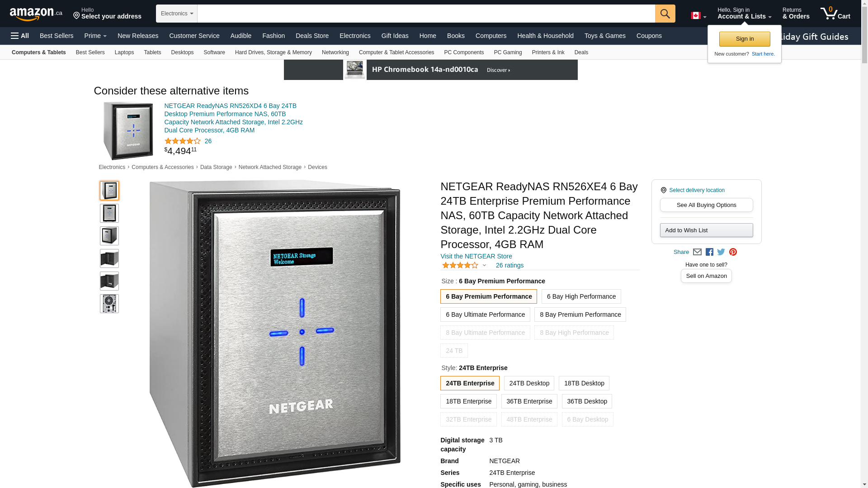Open the country flag language dropdown

click(x=698, y=16)
